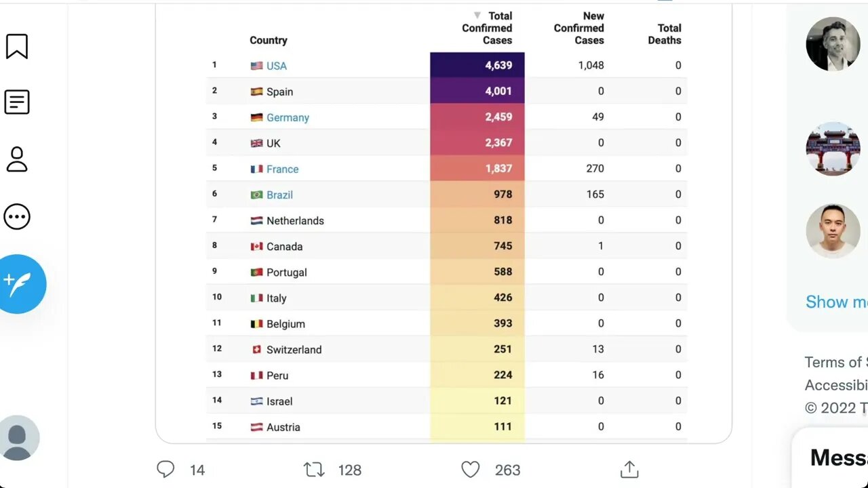Like the tweet with 263 likes

pos(470,469)
